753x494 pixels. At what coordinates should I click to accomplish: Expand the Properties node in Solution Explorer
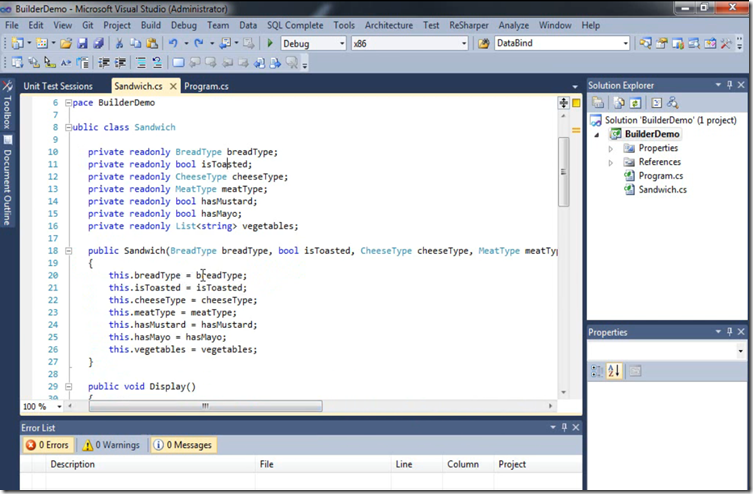[x=610, y=149]
